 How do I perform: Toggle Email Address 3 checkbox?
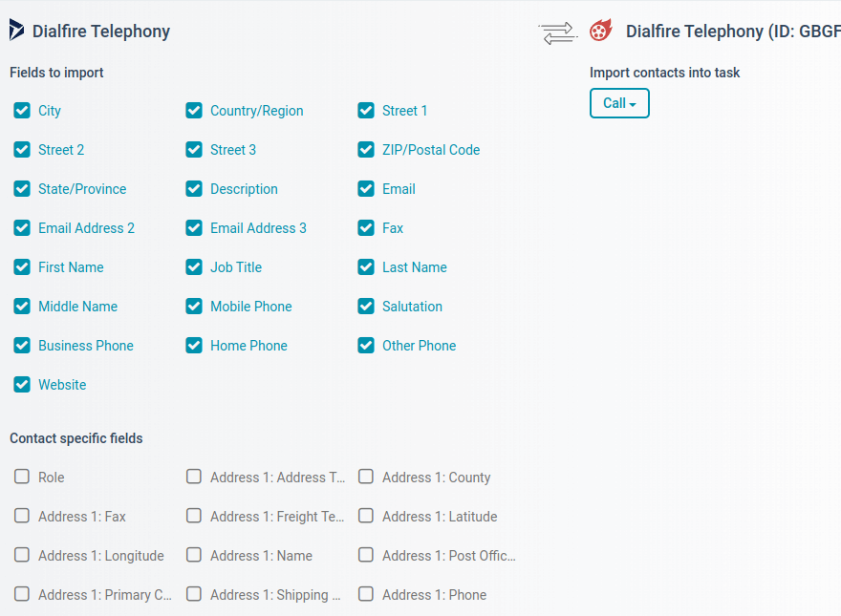(x=194, y=228)
